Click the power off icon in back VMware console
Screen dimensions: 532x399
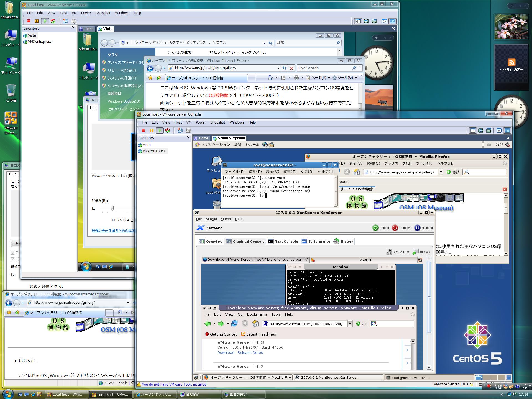point(29,21)
